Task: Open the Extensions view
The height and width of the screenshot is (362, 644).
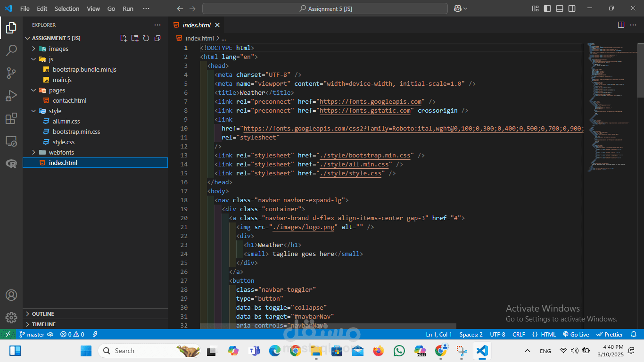Action: coord(11,118)
